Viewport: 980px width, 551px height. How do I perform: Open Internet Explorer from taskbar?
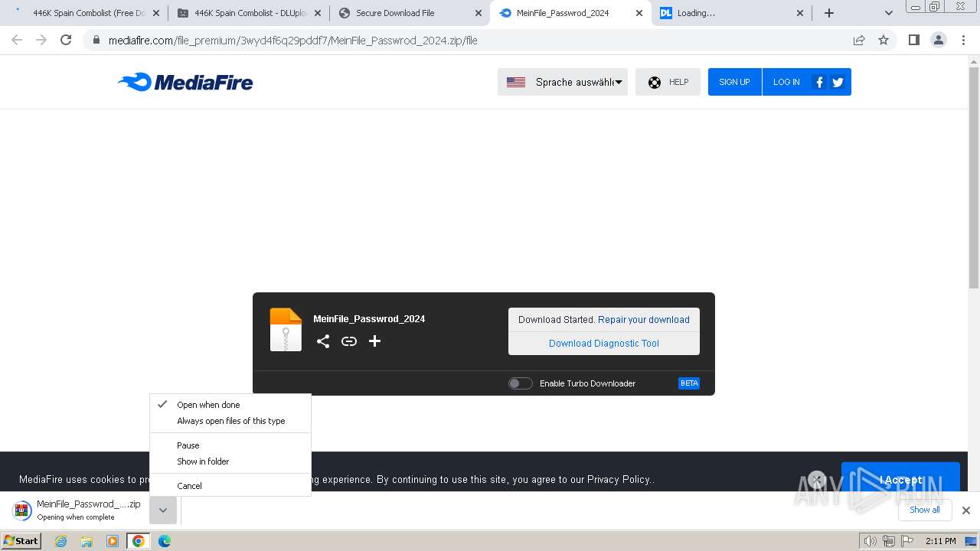pos(60,541)
